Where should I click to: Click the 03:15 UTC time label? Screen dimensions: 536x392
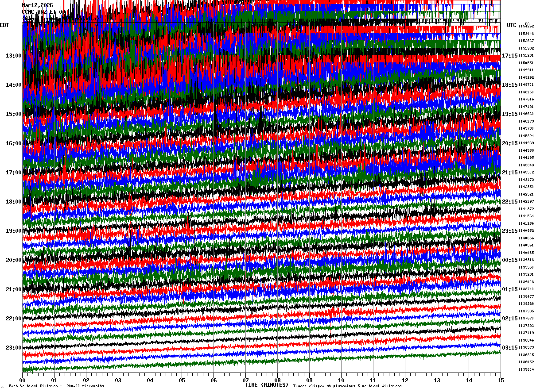click(509, 347)
